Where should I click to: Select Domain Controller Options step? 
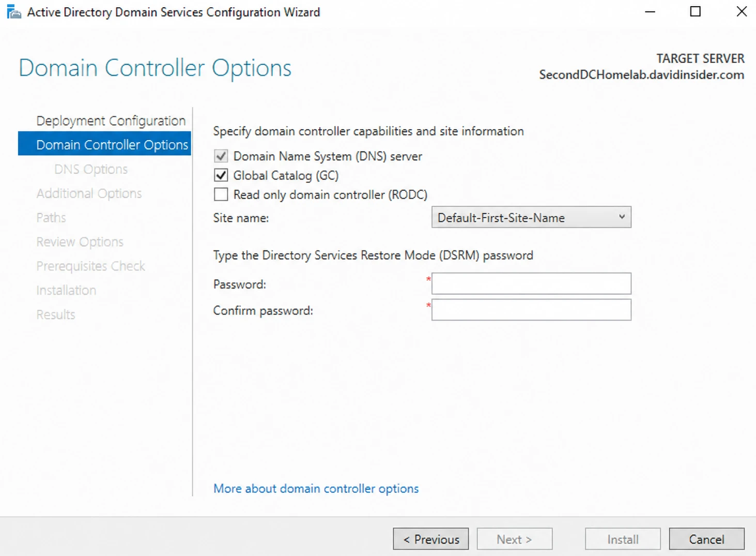tap(104, 144)
